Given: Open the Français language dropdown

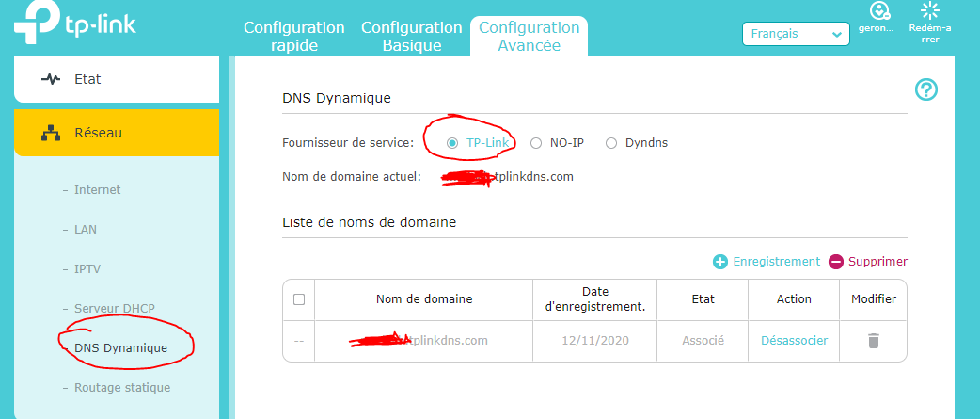Looking at the screenshot, I should coord(796,34).
